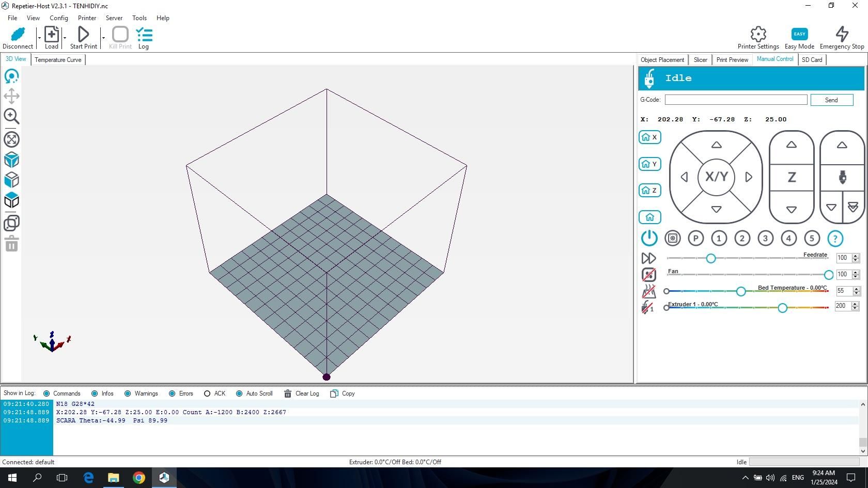Home the X axis
868x488 pixels.
649,137
